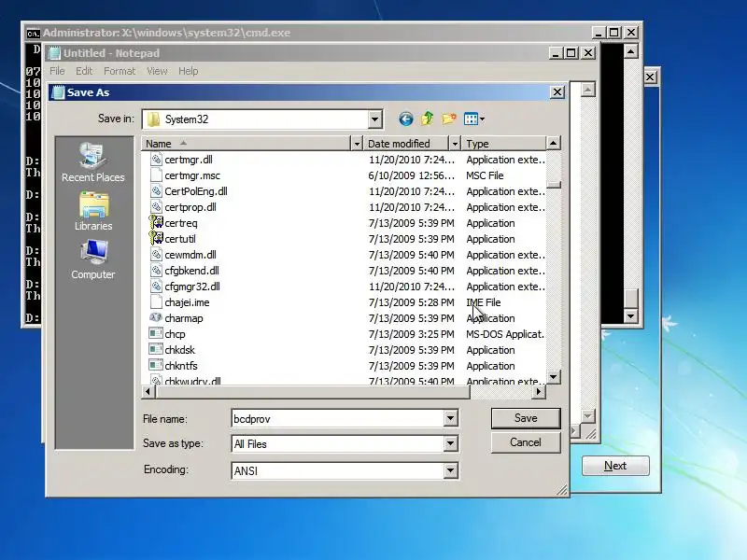Click the "7/13/2009 5:28 PM" date cell
747x560 pixels.
(411, 302)
